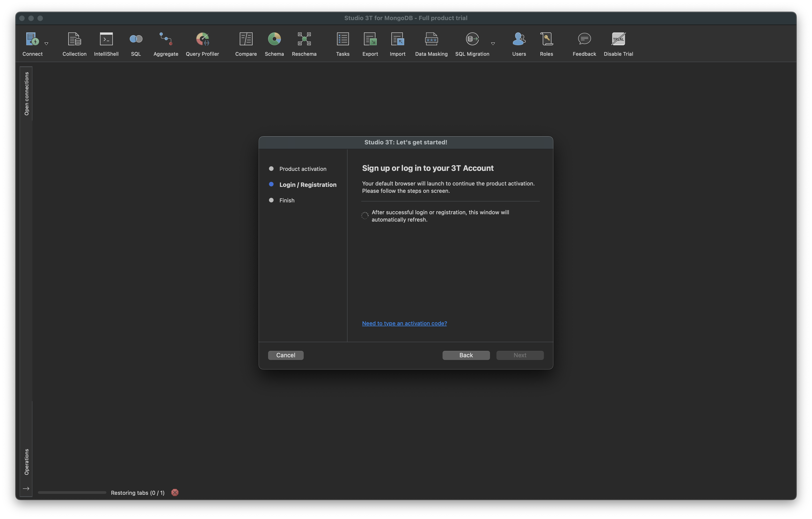This screenshot has width=812, height=519.
Task: Click the disabled Next button
Action: [520, 355]
